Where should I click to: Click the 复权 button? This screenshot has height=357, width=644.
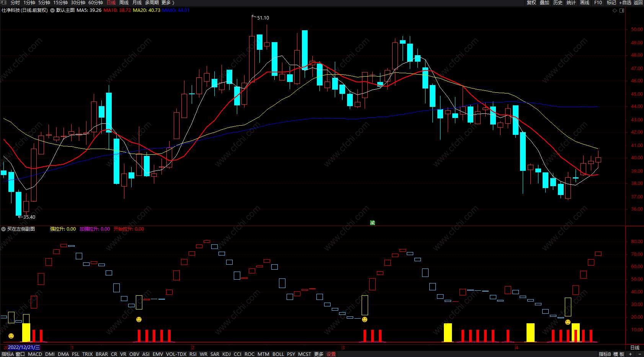[532, 3]
